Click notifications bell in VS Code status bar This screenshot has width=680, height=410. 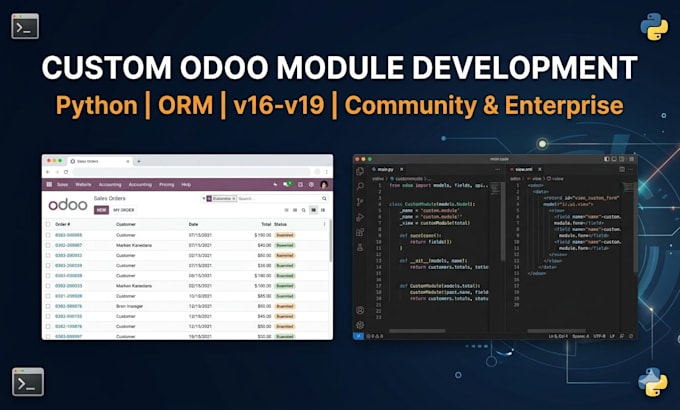631,336
